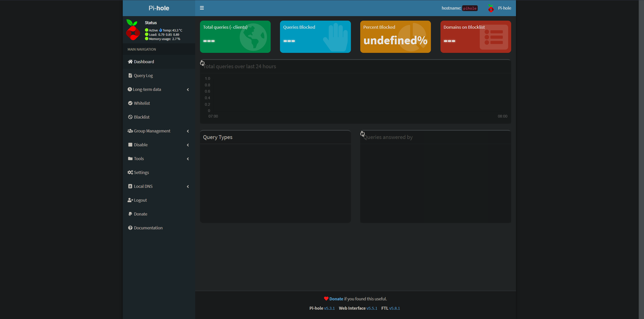Screen dimensions: 644x319
Task: Click the red heart icon in footer
Action: pyautogui.click(x=326, y=299)
